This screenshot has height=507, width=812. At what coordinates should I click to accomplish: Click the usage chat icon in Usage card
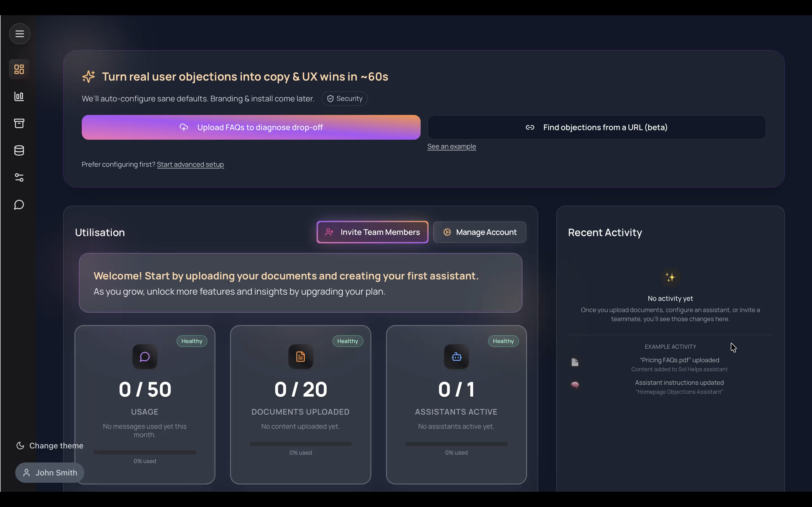click(x=145, y=357)
